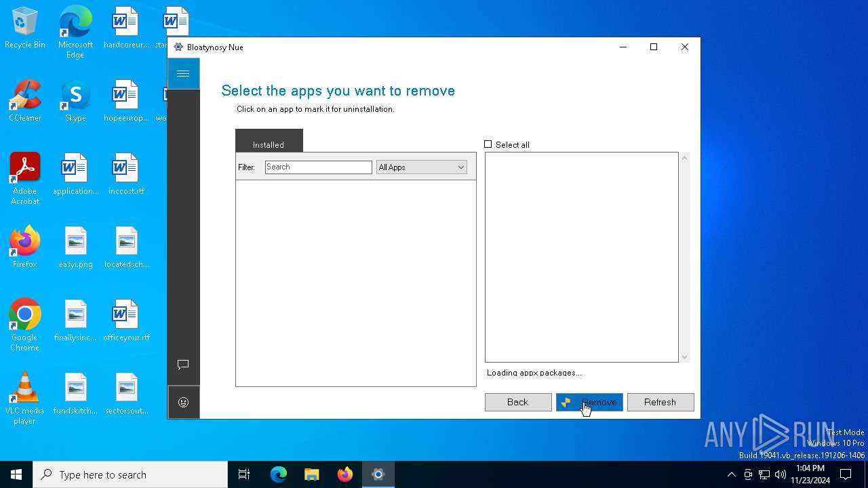Image resolution: width=868 pixels, height=488 pixels.
Task: Maximize the Bloatynosy Nue window
Action: 654,47
